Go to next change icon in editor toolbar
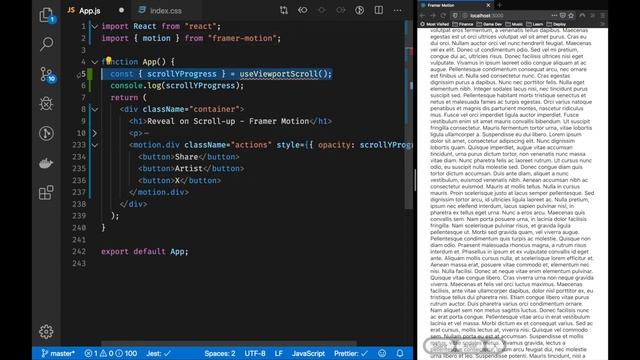The width and height of the screenshot is (640, 360). 340,10
